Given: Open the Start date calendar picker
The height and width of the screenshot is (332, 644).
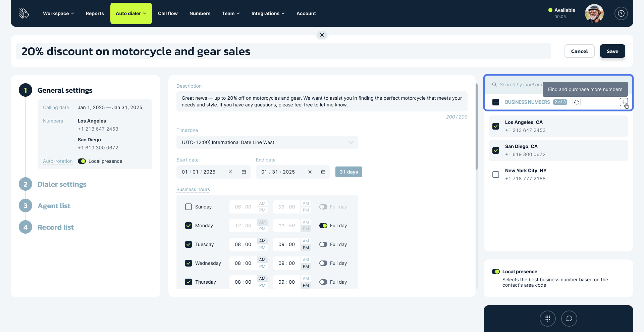Looking at the screenshot, I should click(x=244, y=172).
